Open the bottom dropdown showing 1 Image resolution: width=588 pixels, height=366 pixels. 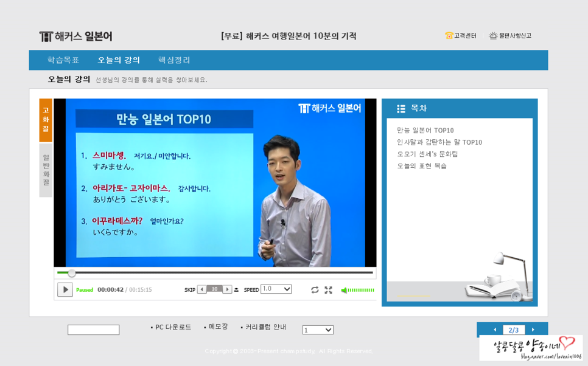tap(318, 330)
